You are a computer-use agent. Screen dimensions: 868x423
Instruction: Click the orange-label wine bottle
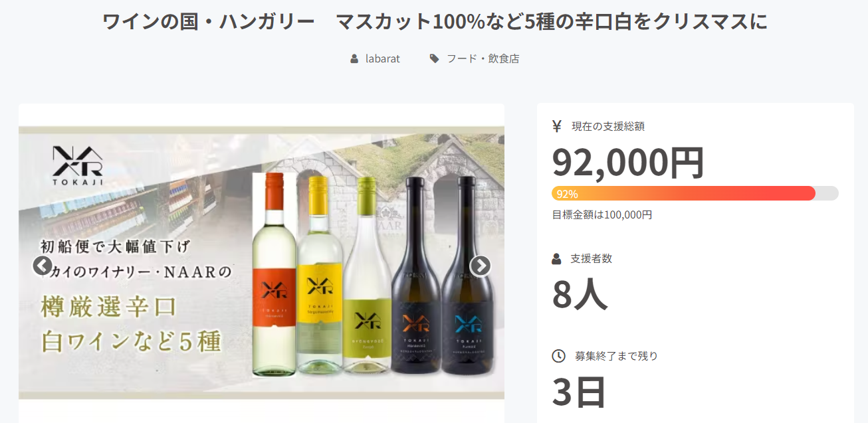click(274, 274)
